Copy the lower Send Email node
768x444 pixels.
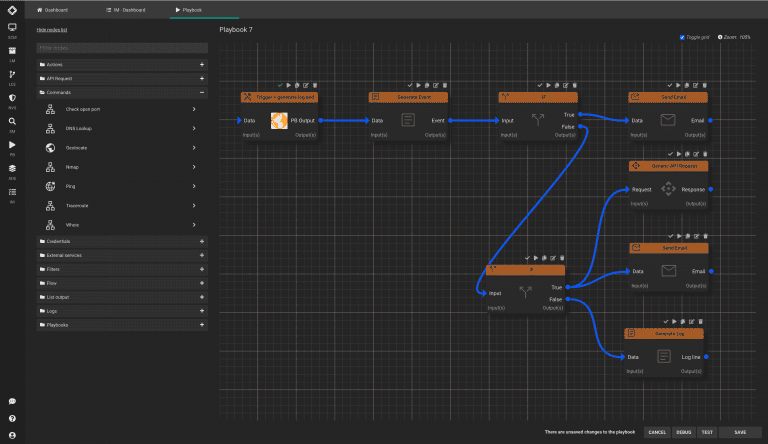coord(688,236)
